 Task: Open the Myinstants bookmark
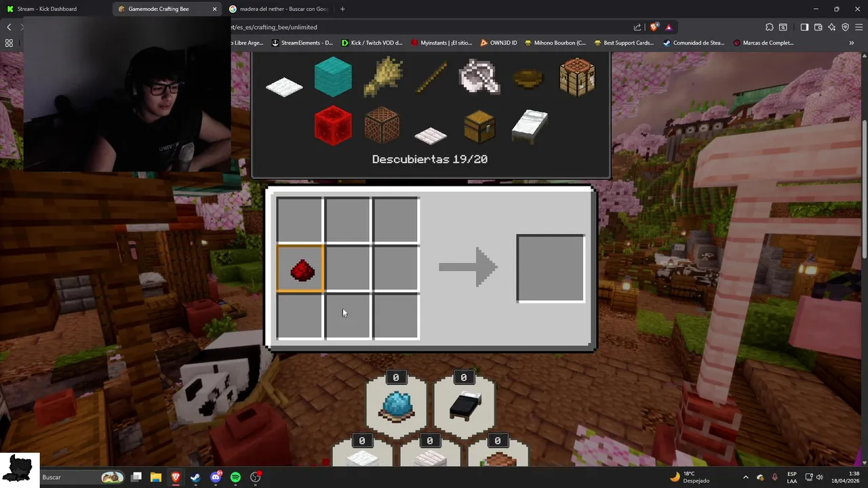click(442, 43)
